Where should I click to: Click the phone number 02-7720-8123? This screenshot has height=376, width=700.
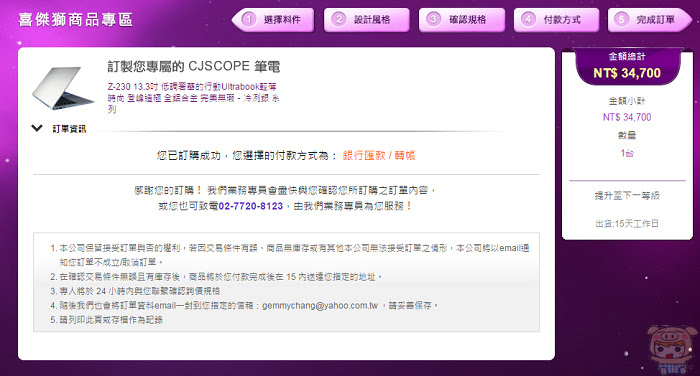click(x=250, y=206)
